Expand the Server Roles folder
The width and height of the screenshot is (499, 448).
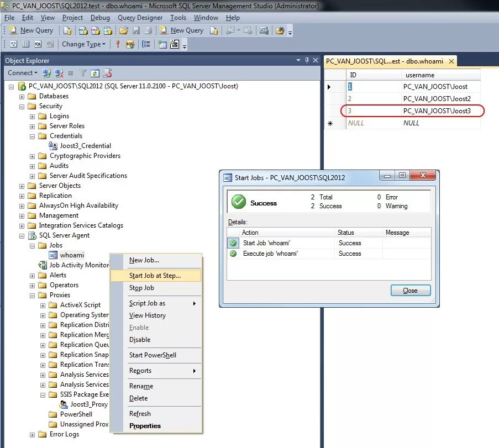point(32,127)
